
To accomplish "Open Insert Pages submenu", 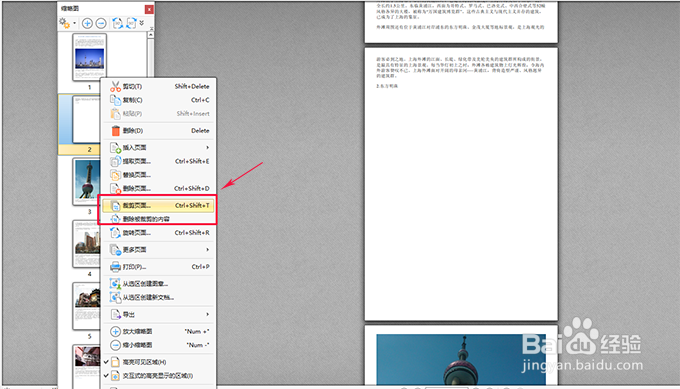I will pos(159,147).
